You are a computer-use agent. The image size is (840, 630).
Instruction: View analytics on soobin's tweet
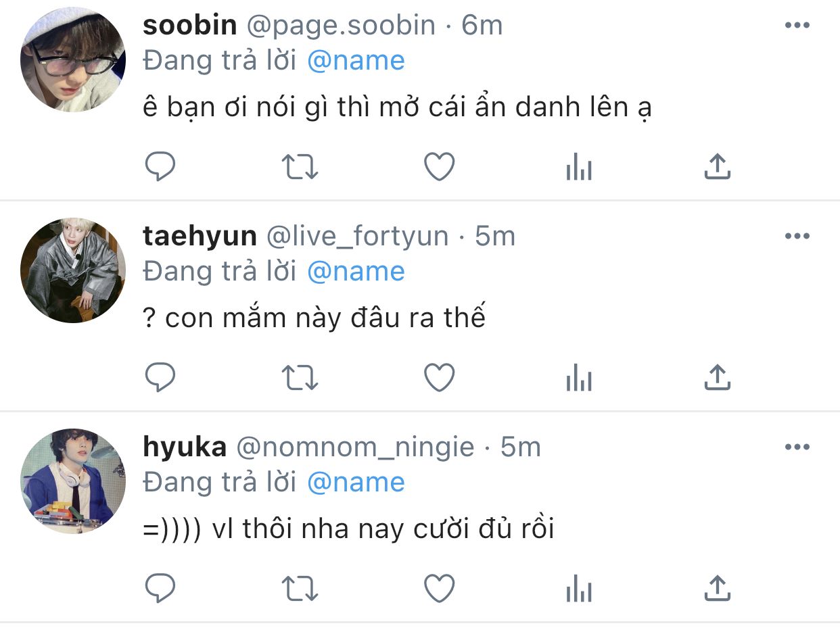coord(579,166)
